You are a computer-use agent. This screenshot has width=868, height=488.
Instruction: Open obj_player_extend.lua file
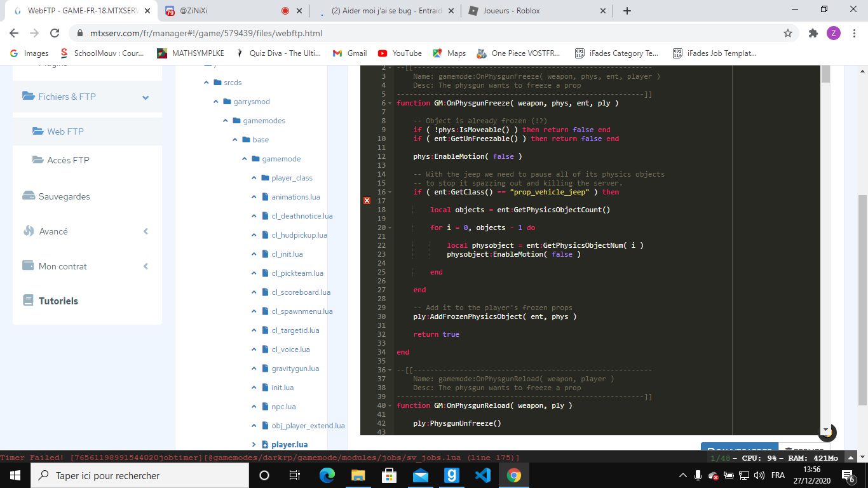[x=308, y=426]
